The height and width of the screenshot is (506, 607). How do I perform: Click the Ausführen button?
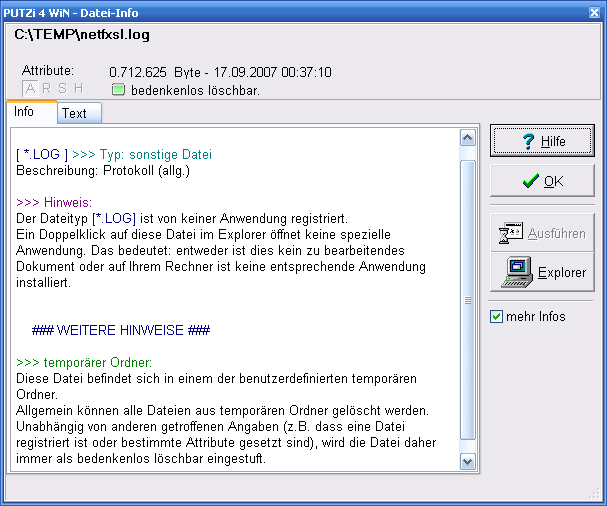542,233
